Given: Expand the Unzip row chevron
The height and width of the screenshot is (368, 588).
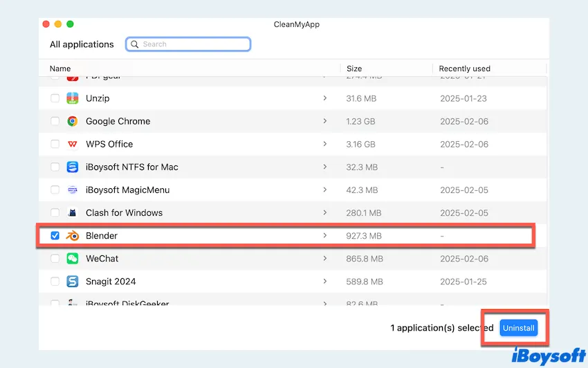Looking at the screenshot, I should coord(324,98).
